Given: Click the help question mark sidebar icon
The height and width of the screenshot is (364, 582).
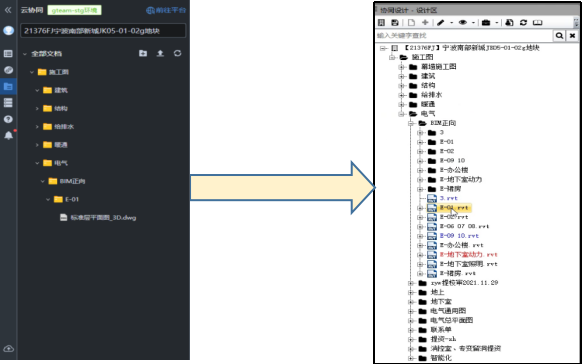Looking at the screenshot, I should [8, 119].
